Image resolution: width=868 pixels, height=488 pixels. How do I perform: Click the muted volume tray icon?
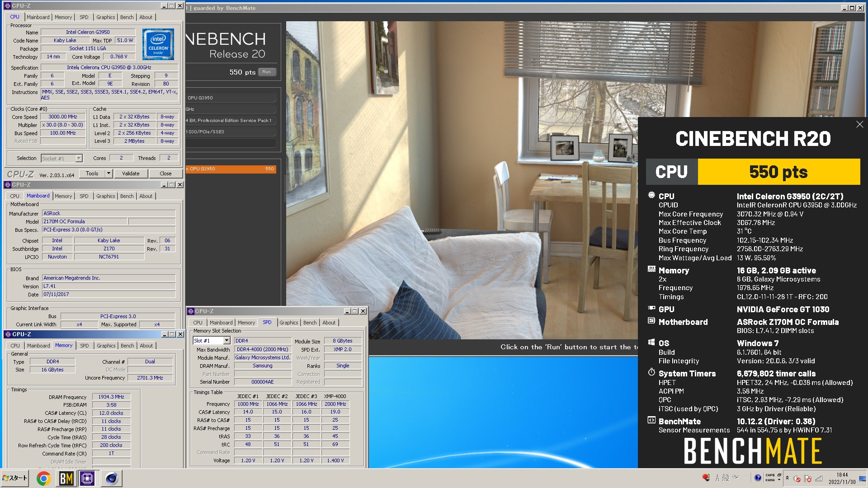pyautogui.click(x=797, y=479)
